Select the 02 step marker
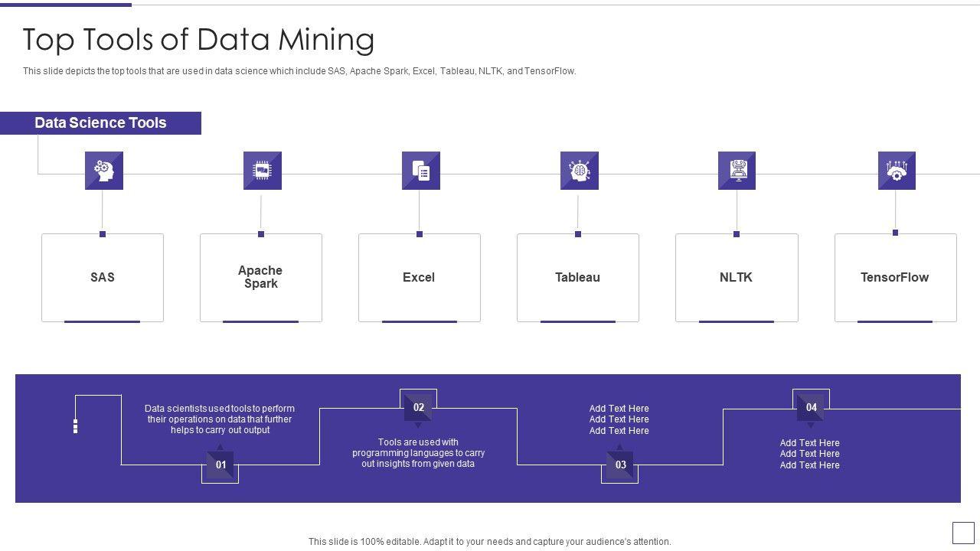The image size is (980, 551). tap(418, 407)
